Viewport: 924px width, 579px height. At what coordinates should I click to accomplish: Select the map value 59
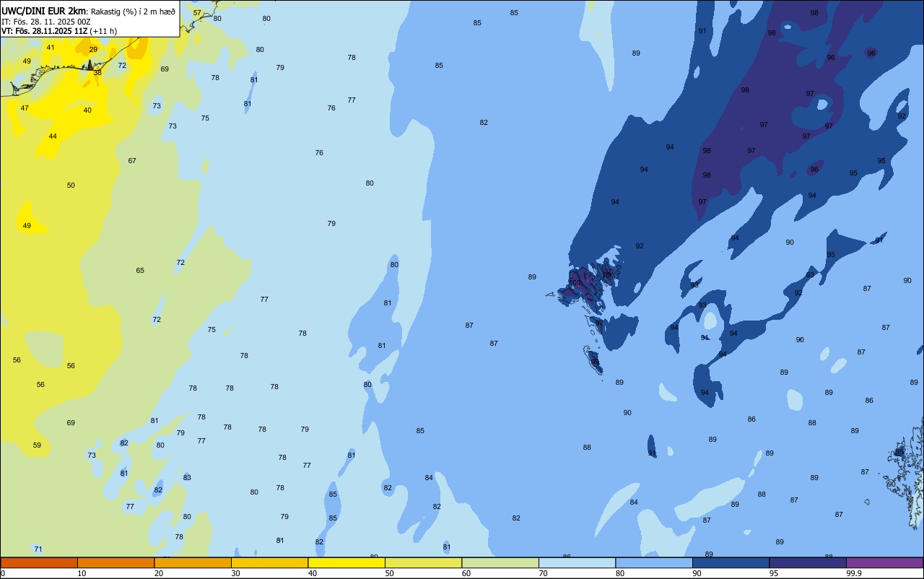pos(37,445)
